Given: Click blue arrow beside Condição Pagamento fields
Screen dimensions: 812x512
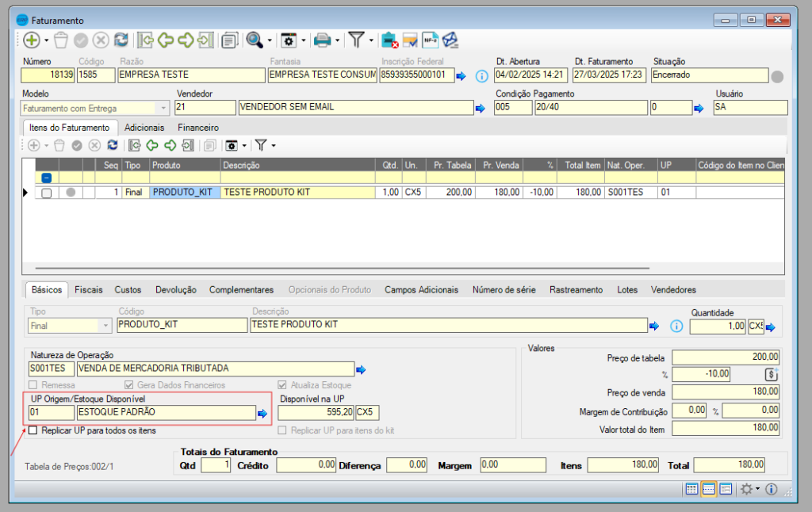Looking at the screenshot, I should coord(699,109).
